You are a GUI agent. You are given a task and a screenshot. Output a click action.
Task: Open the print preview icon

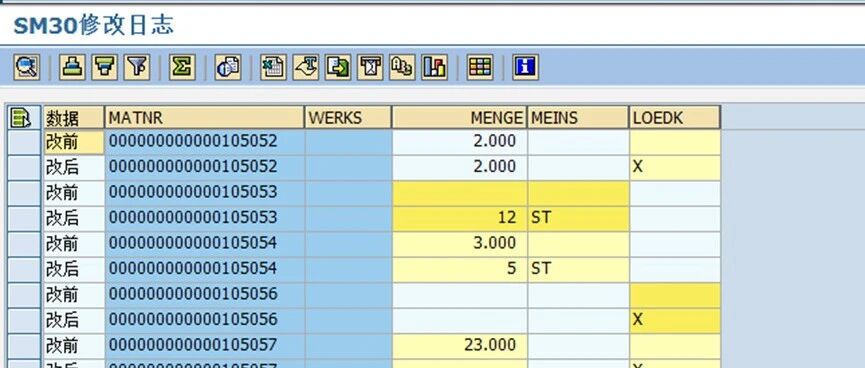pyautogui.click(x=228, y=67)
